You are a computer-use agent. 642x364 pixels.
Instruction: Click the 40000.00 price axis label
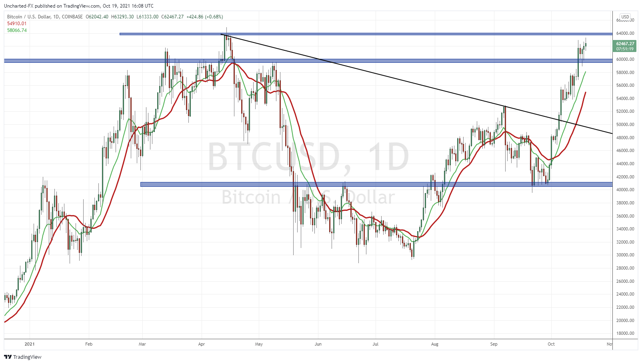625,190
